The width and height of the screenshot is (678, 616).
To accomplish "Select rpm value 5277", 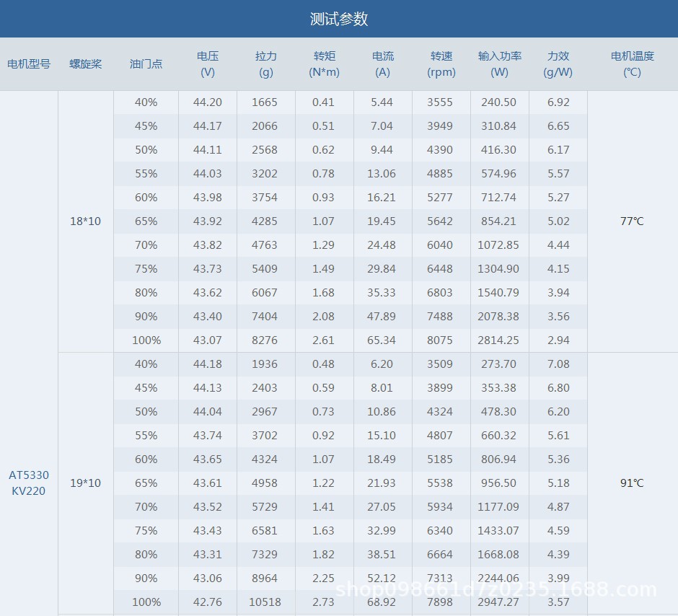I will click(x=440, y=198).
